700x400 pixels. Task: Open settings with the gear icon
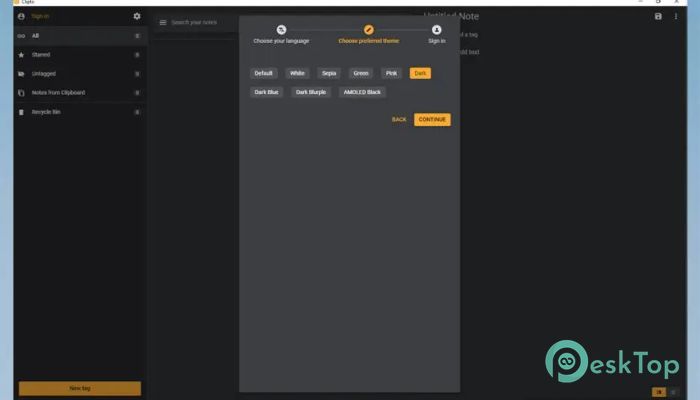[137, 16]
